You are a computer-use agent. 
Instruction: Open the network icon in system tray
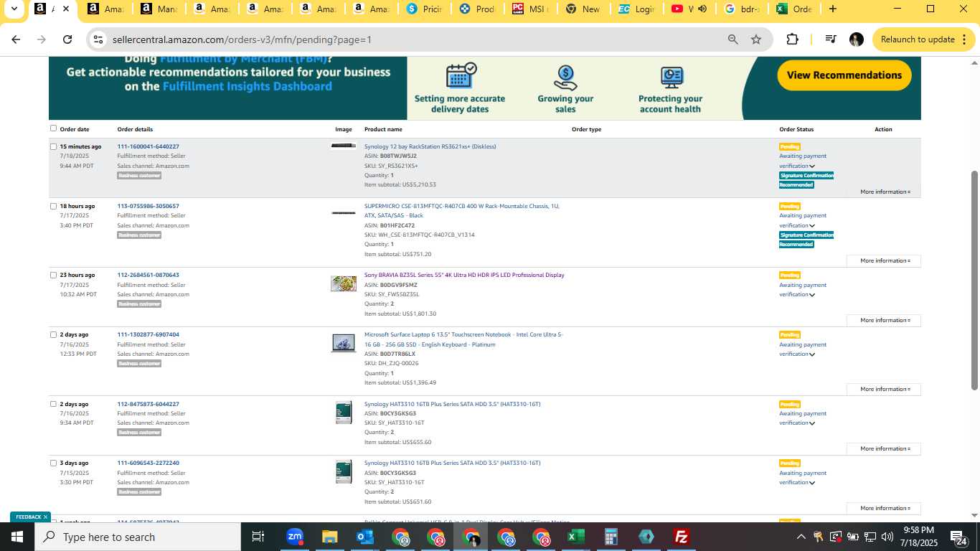coord(870,537)
